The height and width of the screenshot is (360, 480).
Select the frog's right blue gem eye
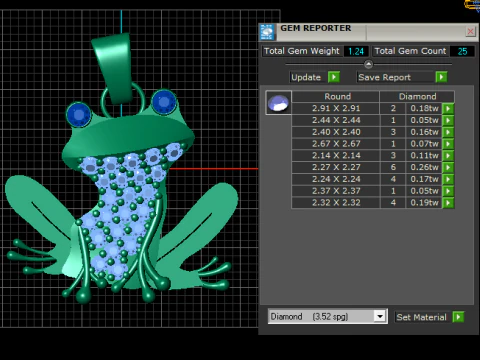click(x=164, y=101)
